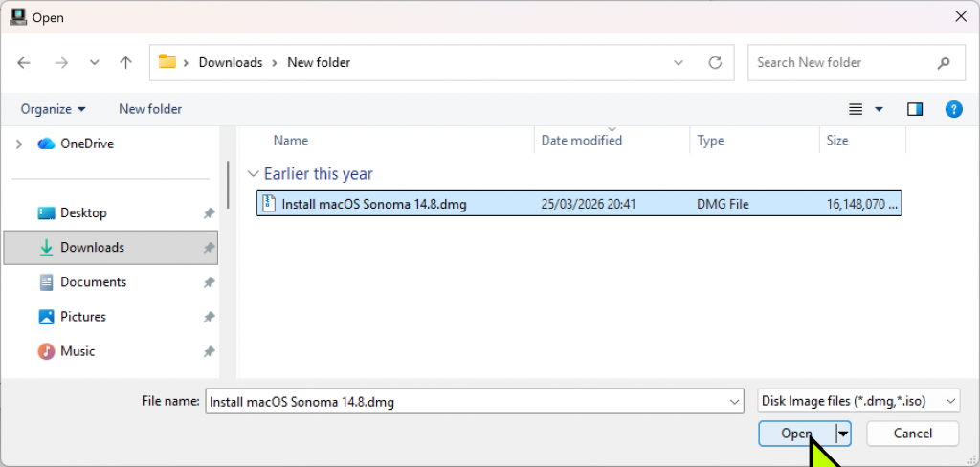Sort files by Date modified column
This screenshot has width=980, height=467.
click(x=581, y=141)
